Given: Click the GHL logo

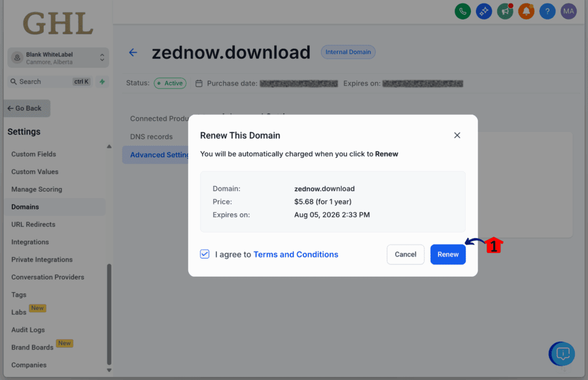Looking at the screenshot, I should [58, 23].
